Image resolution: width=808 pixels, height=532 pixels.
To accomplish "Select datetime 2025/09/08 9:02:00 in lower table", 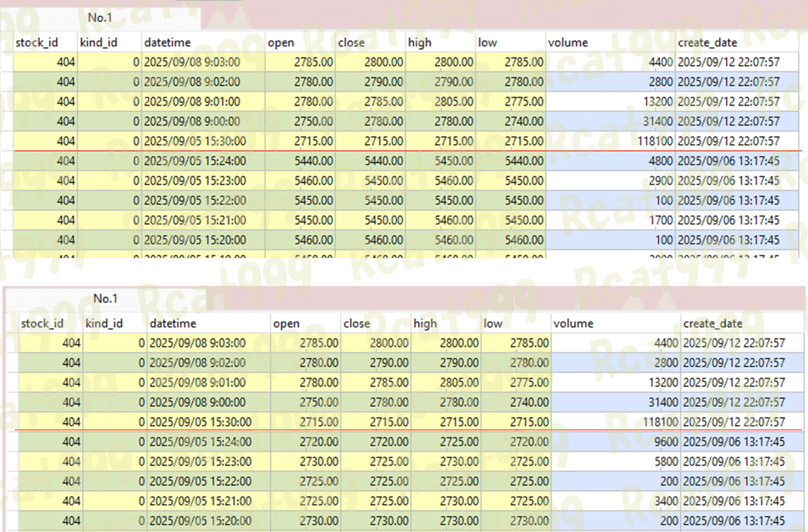I will pyautogui.click(x=209, y=362).
